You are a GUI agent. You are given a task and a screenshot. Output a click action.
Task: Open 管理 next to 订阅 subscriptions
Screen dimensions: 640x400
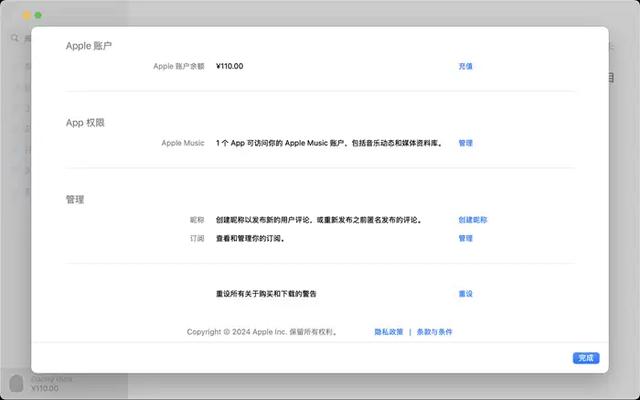pos(465,238)
